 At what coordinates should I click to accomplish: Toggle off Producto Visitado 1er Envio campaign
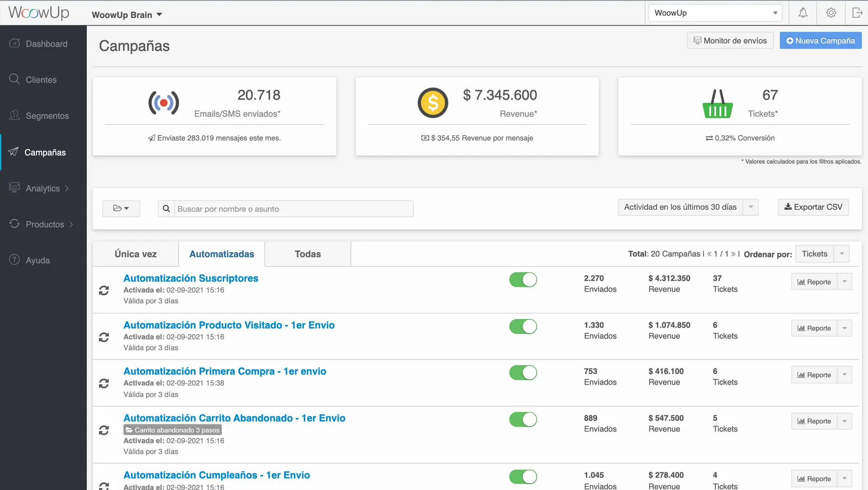tap(523, 326)
